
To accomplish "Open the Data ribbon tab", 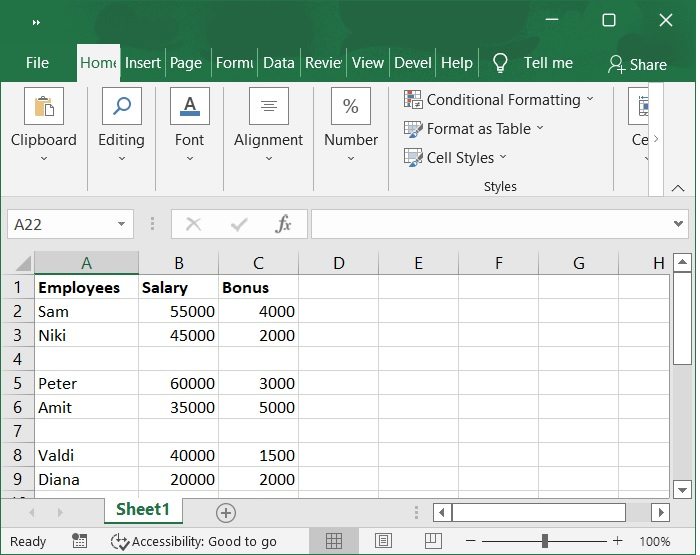I will pyautogui.click(x=278, y=63).
